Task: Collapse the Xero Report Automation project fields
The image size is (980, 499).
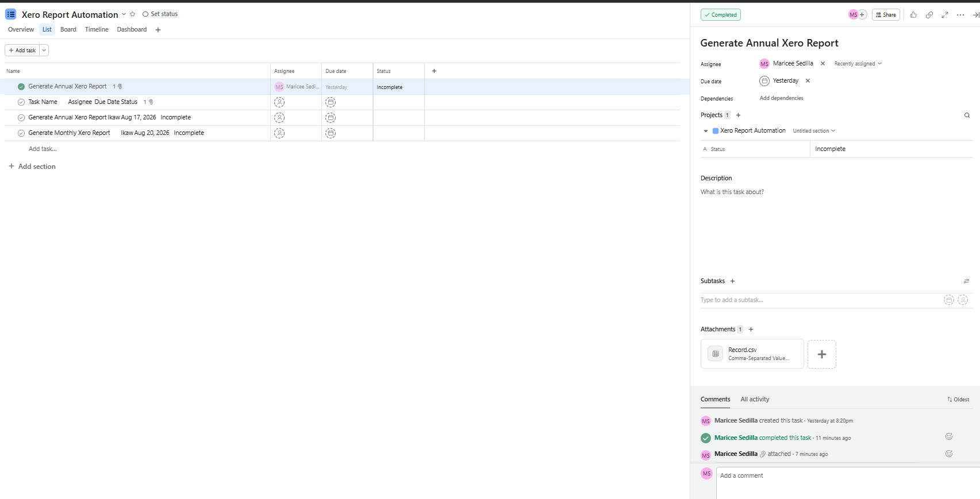Action: (706, 131)
